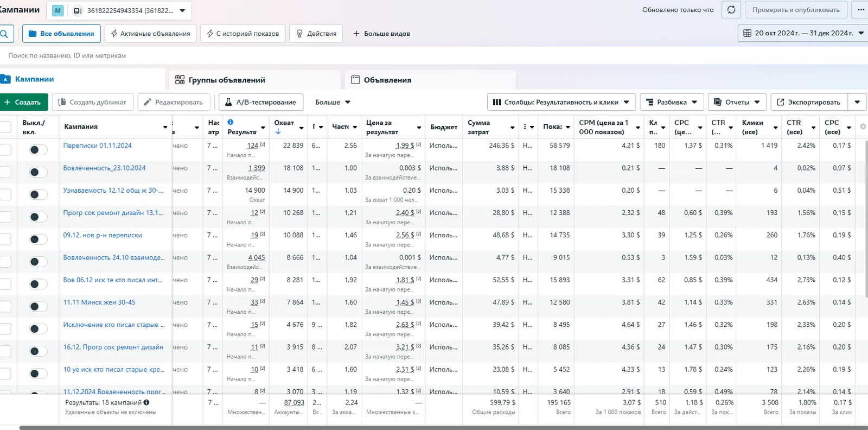The width and height of the screenshot is (868, 430).
Task: Toggle the '11.11 Минск жен 30-45' campaign switch
Action: coord(38,307)
